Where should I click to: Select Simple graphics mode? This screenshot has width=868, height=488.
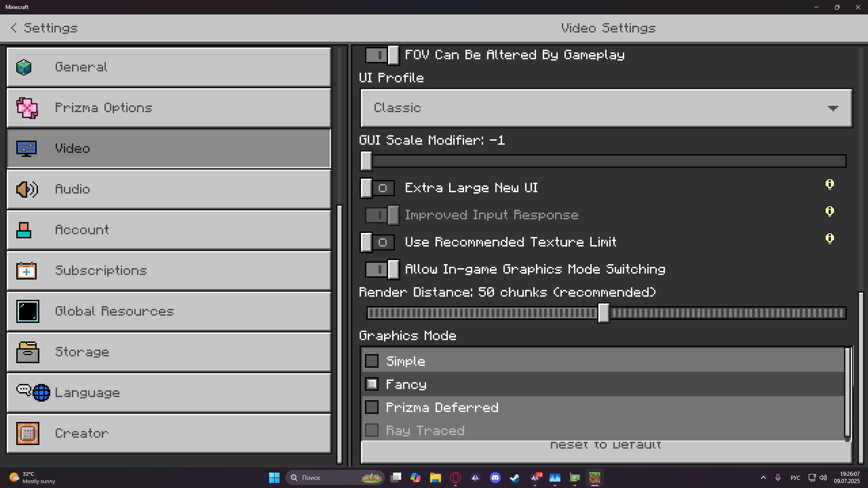pyautogui.click(x=603, y=361)
